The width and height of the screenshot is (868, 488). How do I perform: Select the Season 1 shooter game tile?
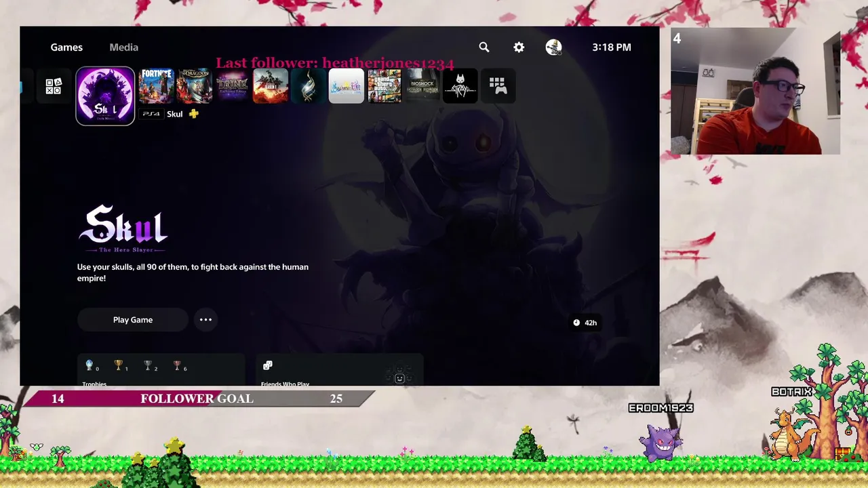[270, 85]
